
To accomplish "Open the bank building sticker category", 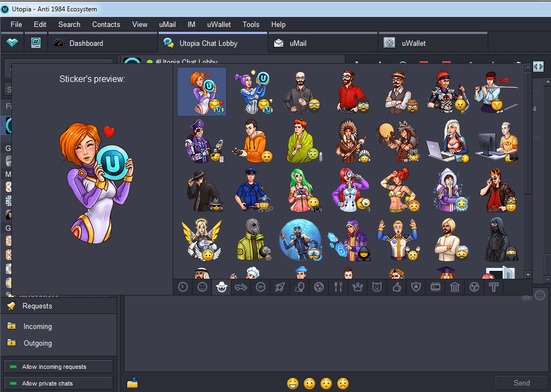I will [x=455, y=287].
